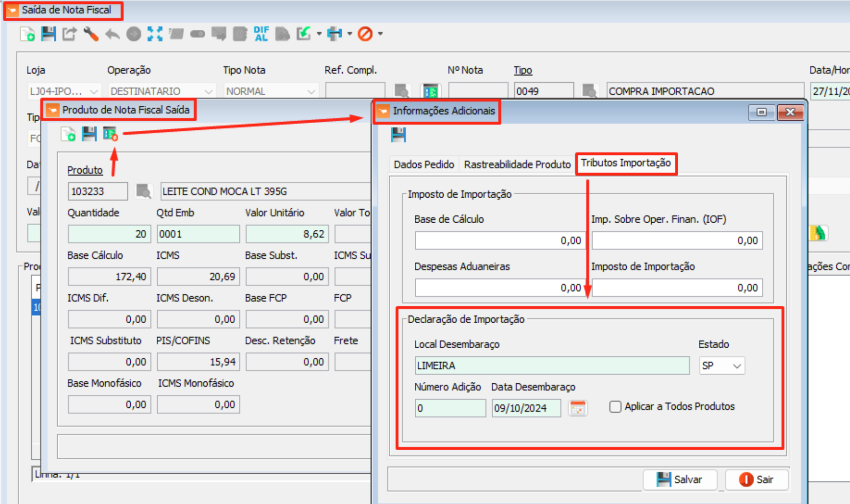The image size is (850, 504).
Task: Click the Número Adição input field
Action: (450, 408)
